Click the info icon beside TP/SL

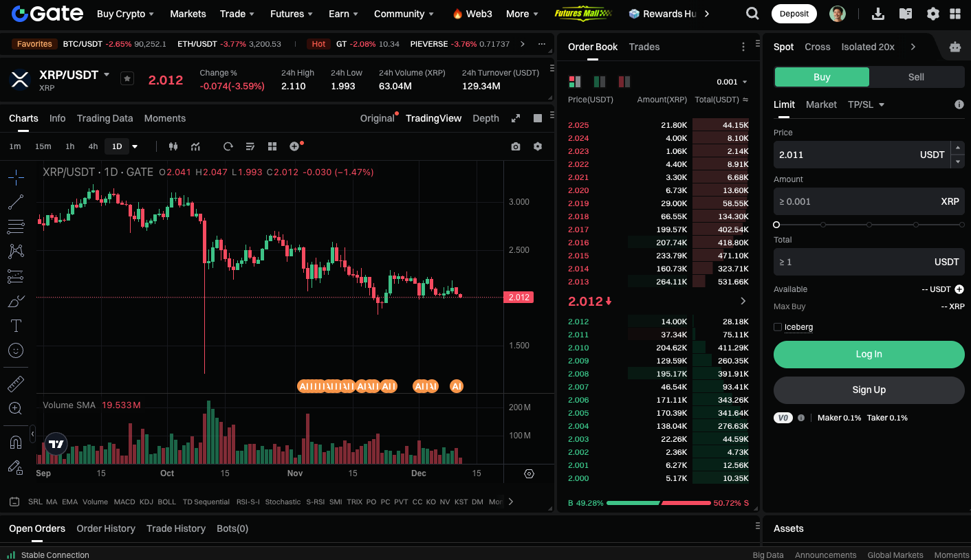tap(959, 104)
